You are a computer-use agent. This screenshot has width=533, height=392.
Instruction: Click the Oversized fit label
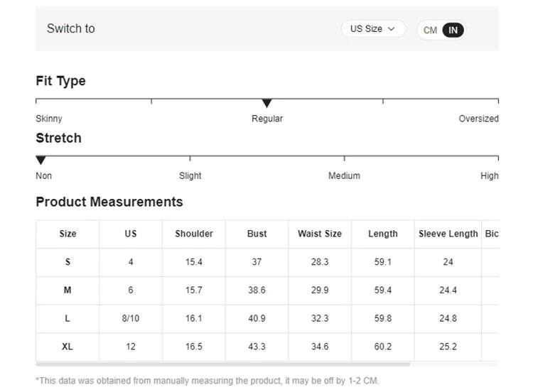(x=478, y=119)
